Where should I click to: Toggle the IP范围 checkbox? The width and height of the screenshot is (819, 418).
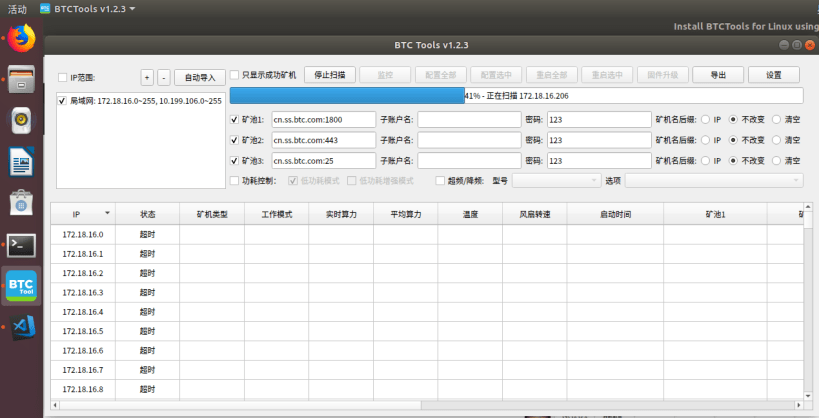click(63, 77)
